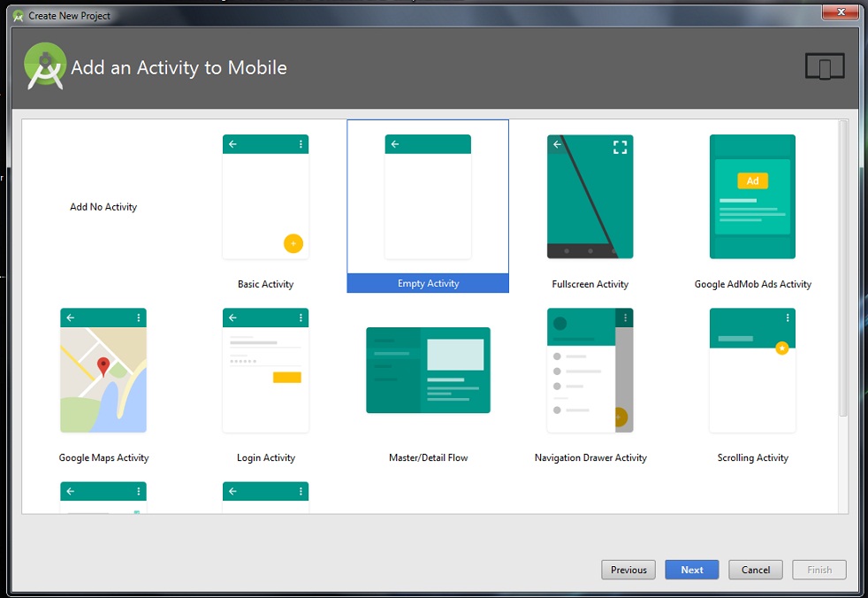Pick the Master/Detail Flow template thumbnail
The image size is (868, 598).
point(428,371)
